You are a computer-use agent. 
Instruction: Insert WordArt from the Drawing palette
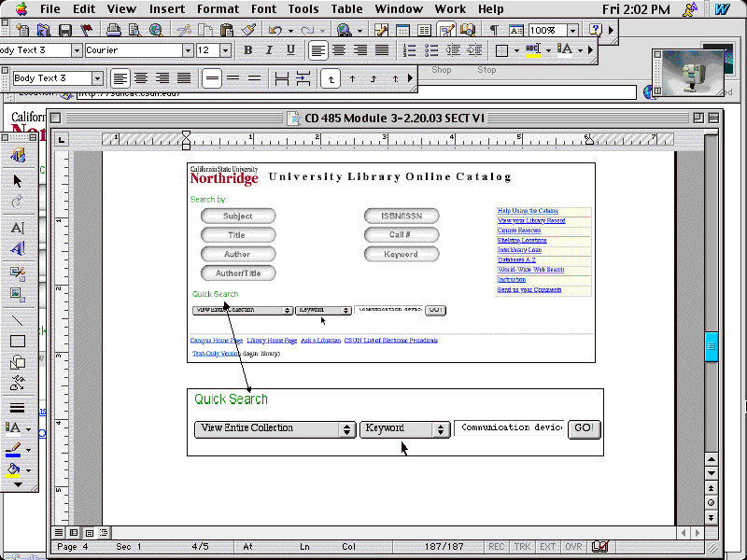[x=18, y=248]
